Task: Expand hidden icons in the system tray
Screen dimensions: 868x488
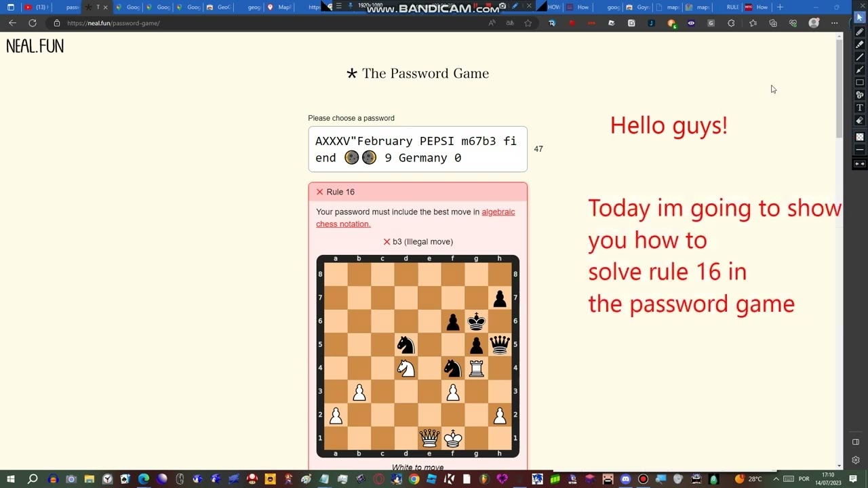Action: (x=775, y=480)
